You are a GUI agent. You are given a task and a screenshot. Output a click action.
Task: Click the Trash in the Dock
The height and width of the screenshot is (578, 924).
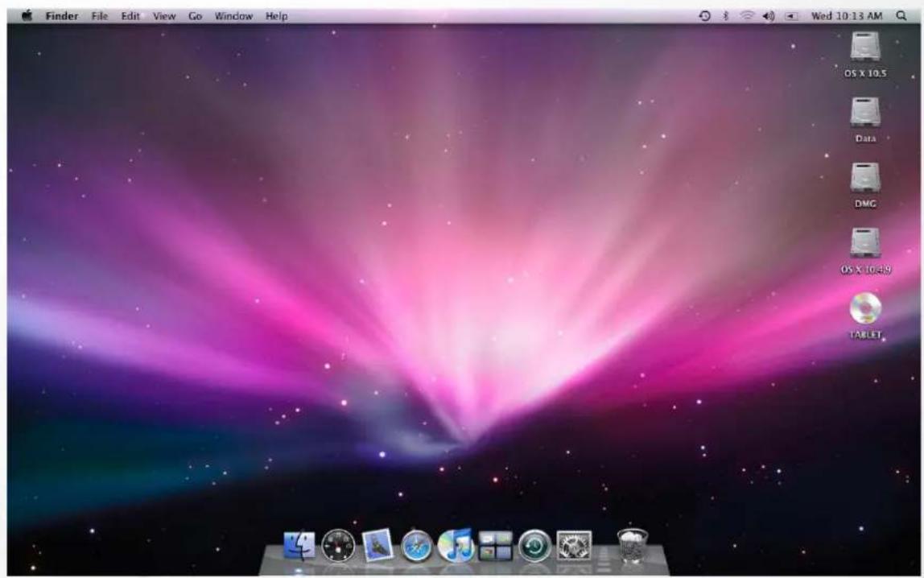tap(633, 545)
